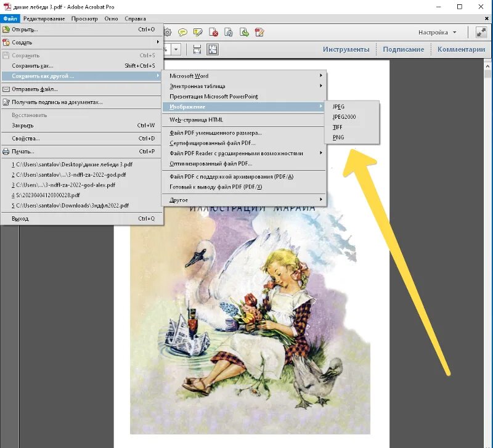Select Оптимизированный файл PDF
The width and height of the screenshot is (493, 448).
coord(244,164)
